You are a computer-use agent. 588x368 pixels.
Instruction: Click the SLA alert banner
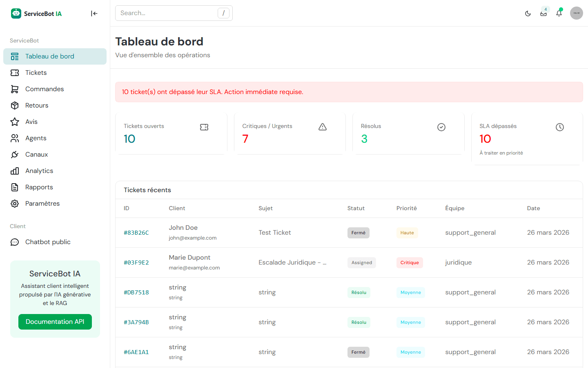point(349,92)
